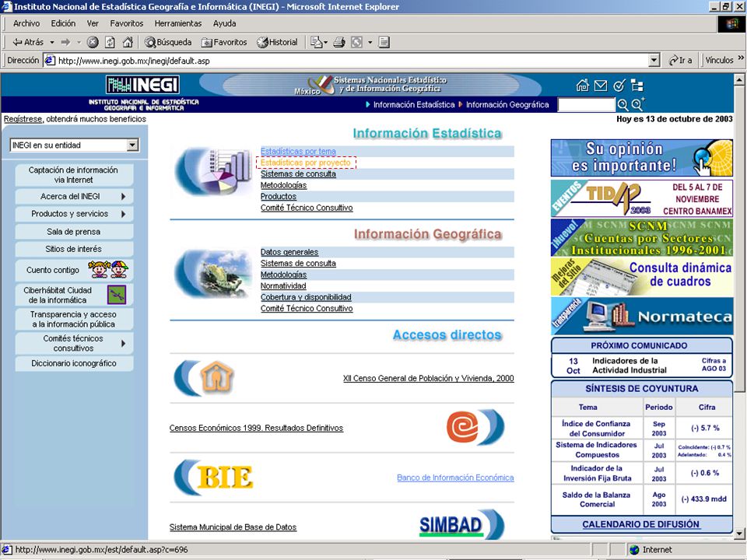Open the 'Estadísticas por proyecto' link
Image resolution: width=747 pixels, height=560 pixels.
[x=305, y=163]
